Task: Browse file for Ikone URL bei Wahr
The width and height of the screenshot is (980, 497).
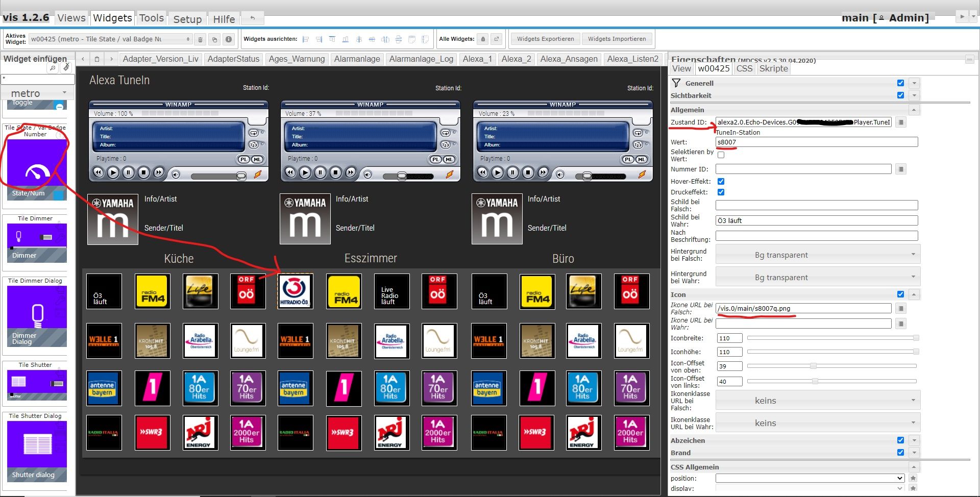Action: click(901, 324)
